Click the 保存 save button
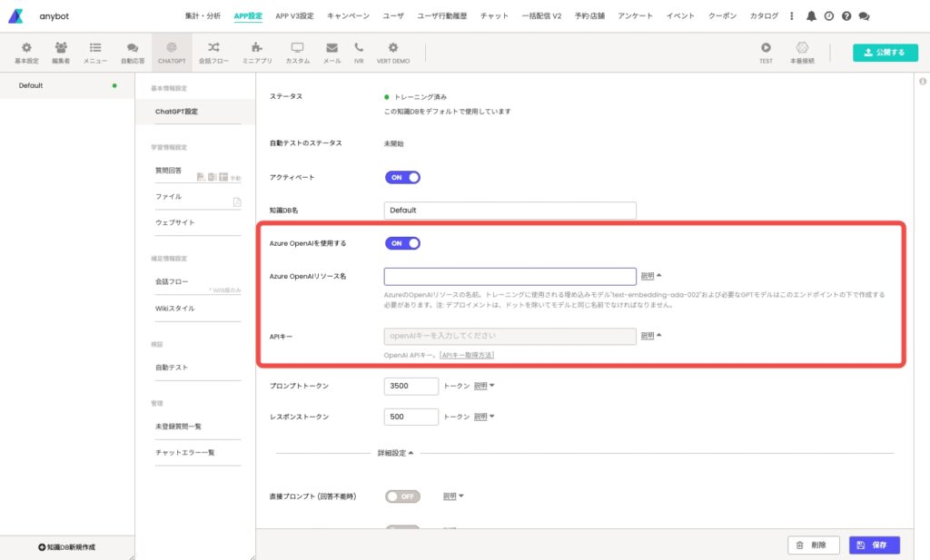Screen dimensions: 930x560 point(874,545)
